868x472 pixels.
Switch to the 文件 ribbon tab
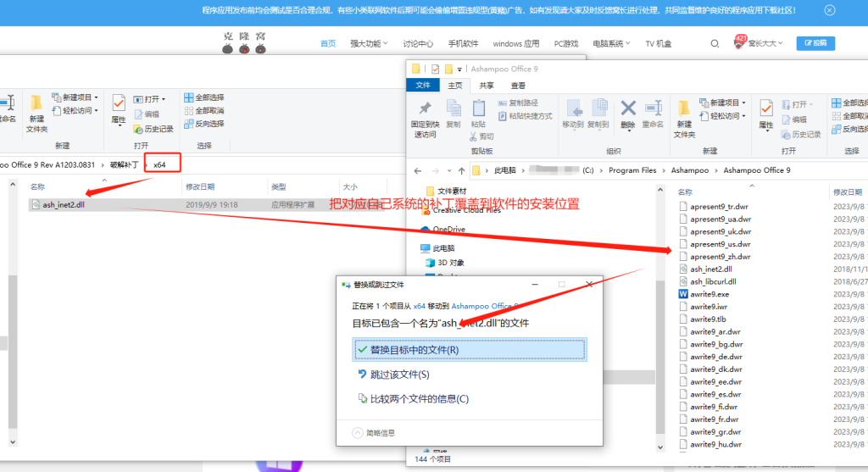point(423,86)
